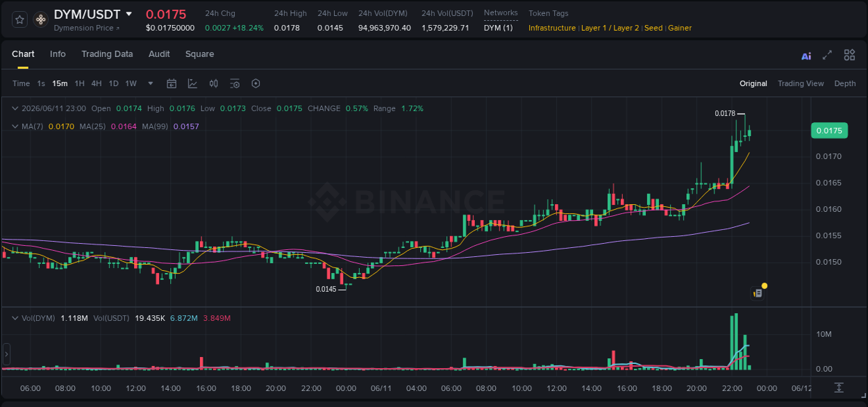Screen dimensions: 868x407
Task: Click the Gainer token tag
Action: click(680, 28)
